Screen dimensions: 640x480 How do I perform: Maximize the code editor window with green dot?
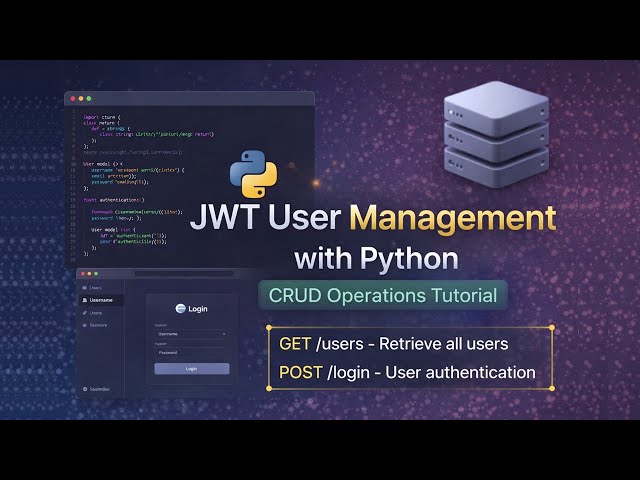[89, 99]
